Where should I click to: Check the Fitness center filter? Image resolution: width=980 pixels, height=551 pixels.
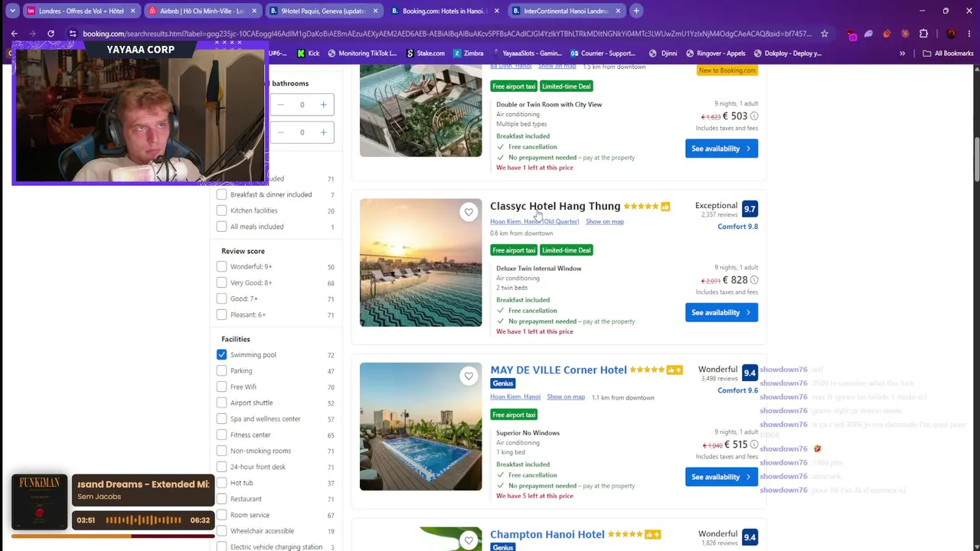(x=221, y=435)
